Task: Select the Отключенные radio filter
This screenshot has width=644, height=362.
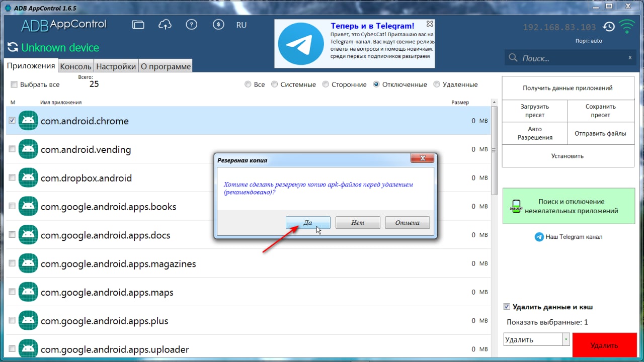Action: (x=376, y=84)
